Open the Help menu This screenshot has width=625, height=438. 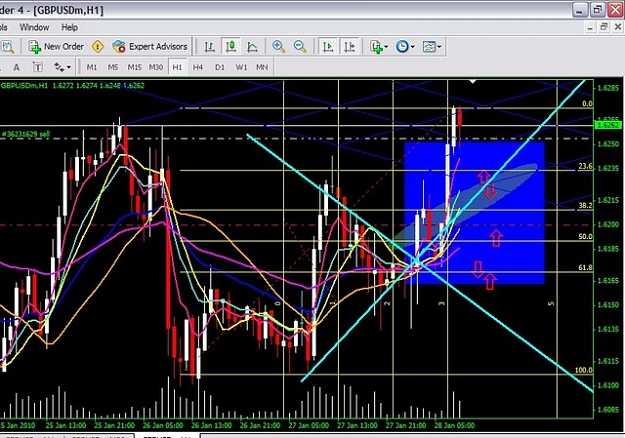click(x=70, y=27)
